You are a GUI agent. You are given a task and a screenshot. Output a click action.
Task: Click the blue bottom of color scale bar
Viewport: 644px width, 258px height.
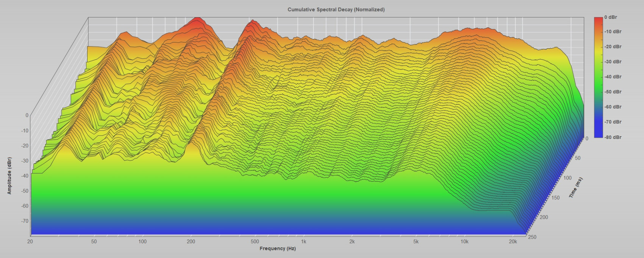[x=598, y=134]
